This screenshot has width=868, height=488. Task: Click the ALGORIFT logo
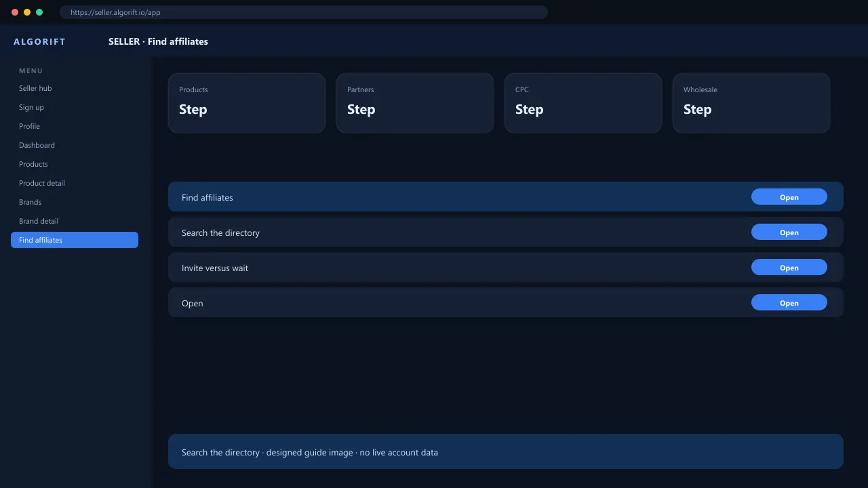click(40, 41)
